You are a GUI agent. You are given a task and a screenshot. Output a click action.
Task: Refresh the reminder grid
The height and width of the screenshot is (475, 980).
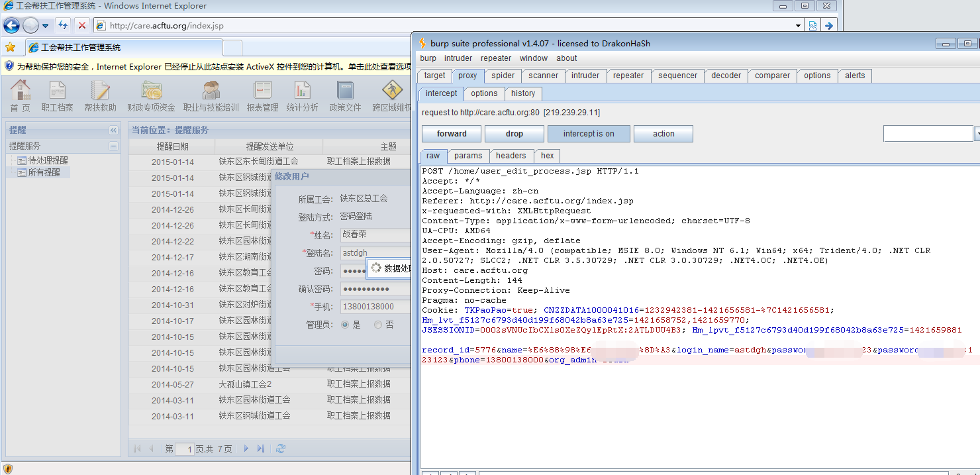(x=281, y=449)
